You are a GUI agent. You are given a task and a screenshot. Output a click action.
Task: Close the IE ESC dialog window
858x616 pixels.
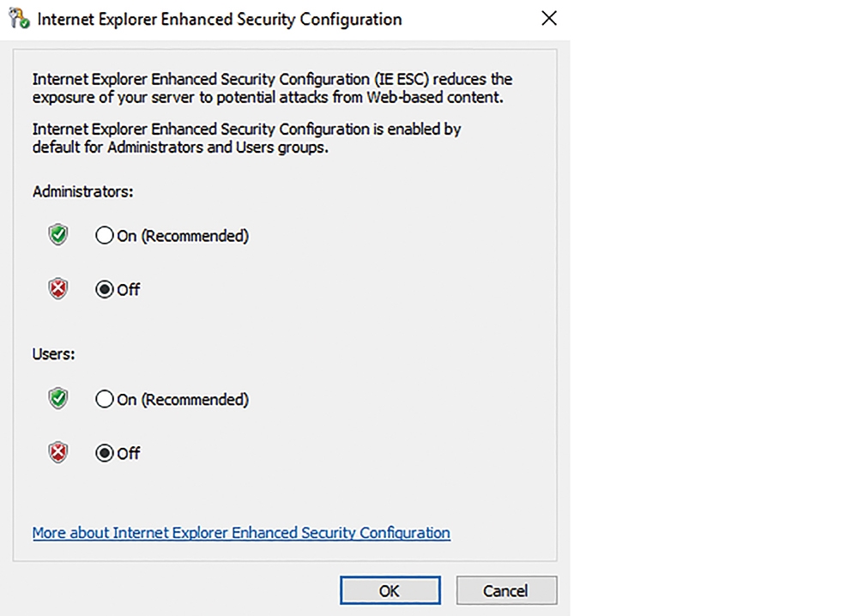pos(549,19)
